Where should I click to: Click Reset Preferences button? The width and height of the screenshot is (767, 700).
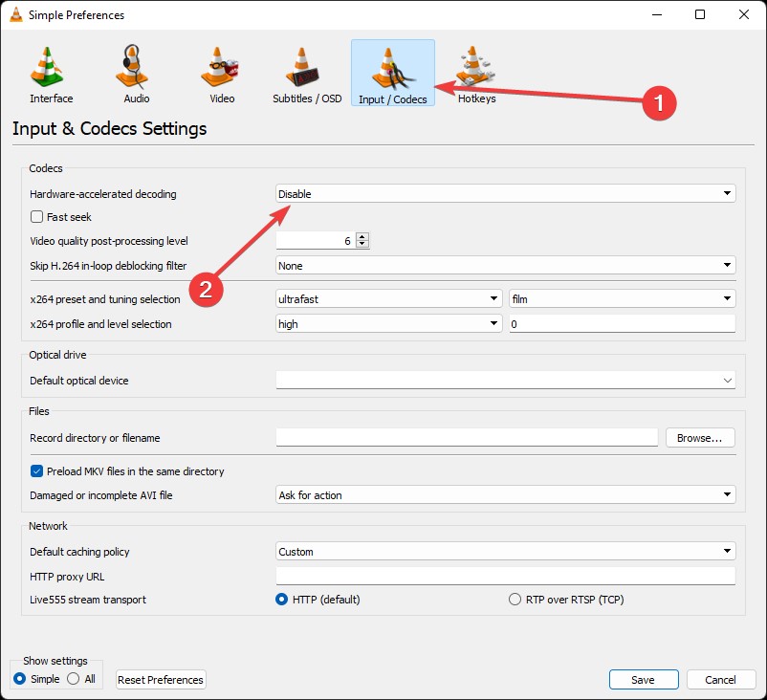[x=161, y=680]
